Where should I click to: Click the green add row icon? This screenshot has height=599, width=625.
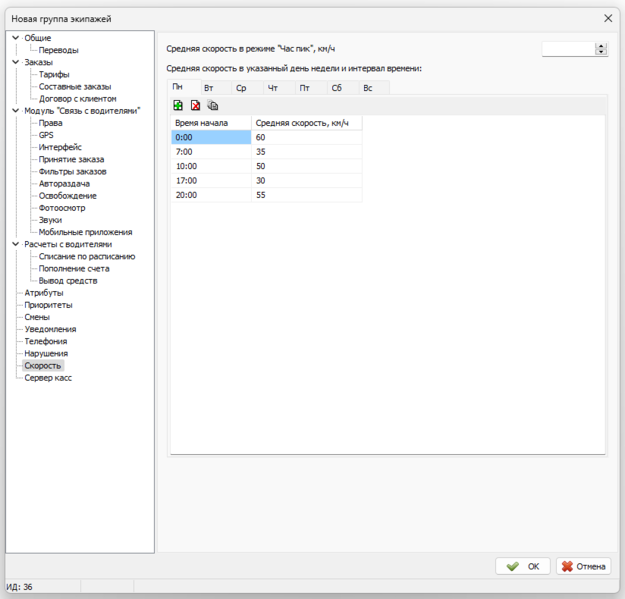pyautogui.click(x=178, y=105)
